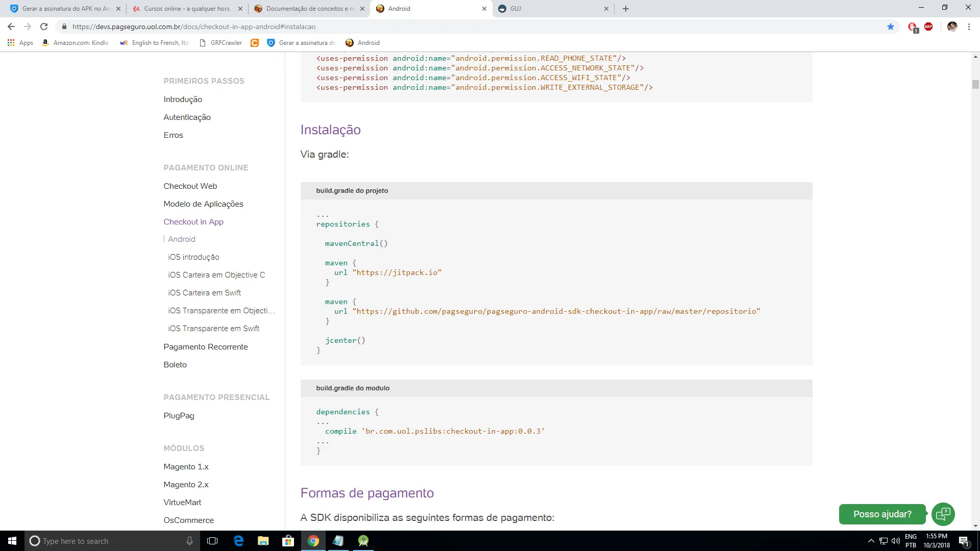Click the browser reload button
The height and width of the screenshot is (551, 980).
[x=44, y=27]
